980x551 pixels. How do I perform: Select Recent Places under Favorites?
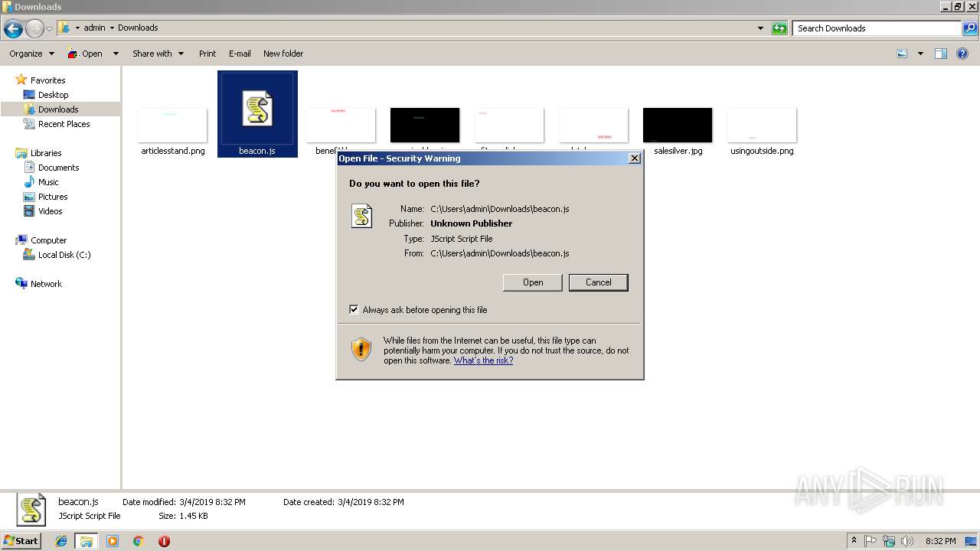click(x=64, y=124)
